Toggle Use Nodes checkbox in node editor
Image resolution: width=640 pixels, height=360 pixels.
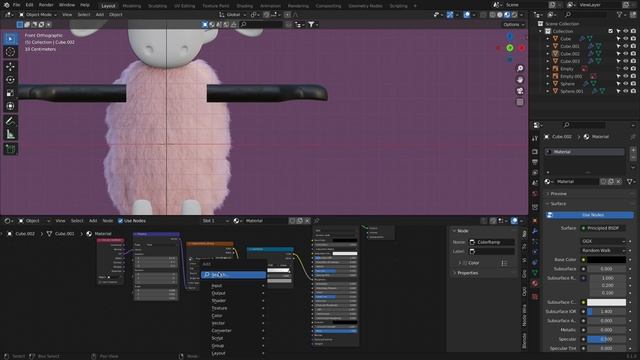point(120,221)
